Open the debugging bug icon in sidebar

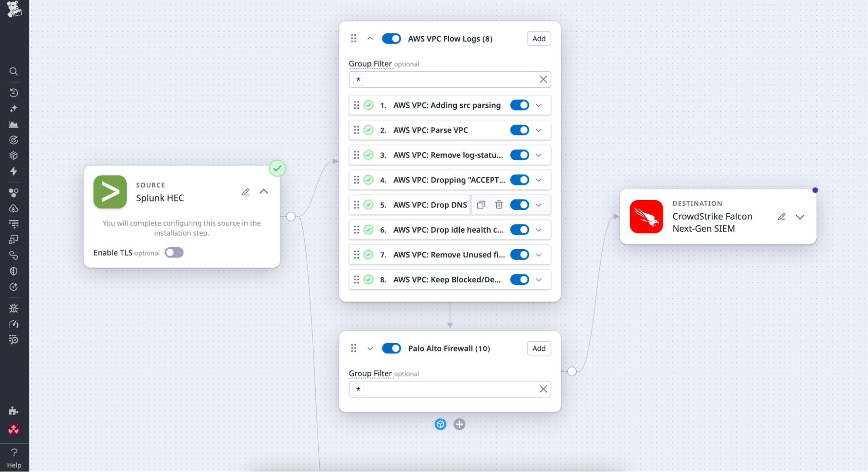click(13, 308)
